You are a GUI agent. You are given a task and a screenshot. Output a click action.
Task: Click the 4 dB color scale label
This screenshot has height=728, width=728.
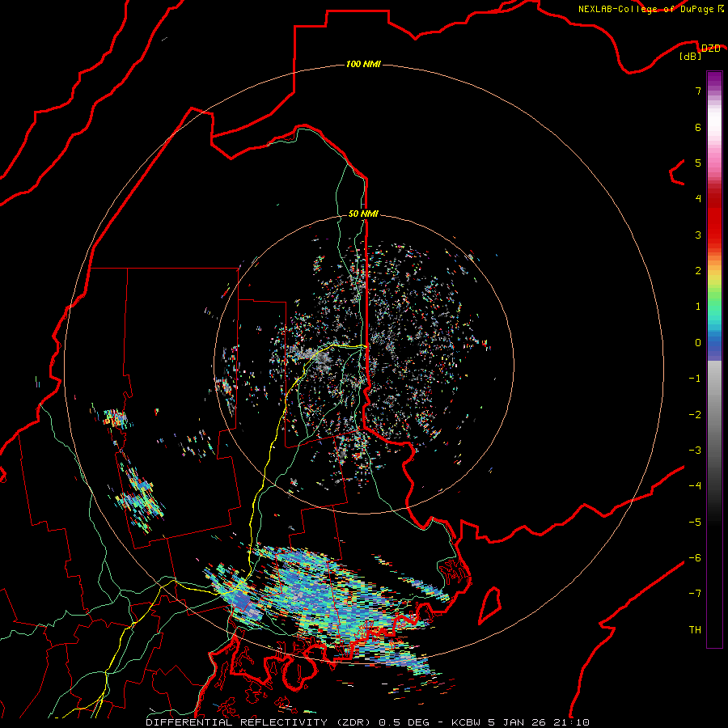(x=698, y=199)
